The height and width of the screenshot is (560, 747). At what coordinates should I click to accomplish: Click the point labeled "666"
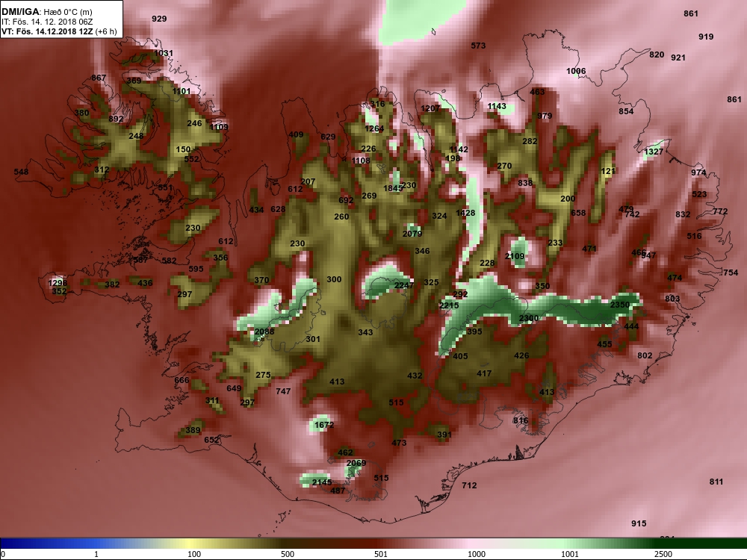182,380
